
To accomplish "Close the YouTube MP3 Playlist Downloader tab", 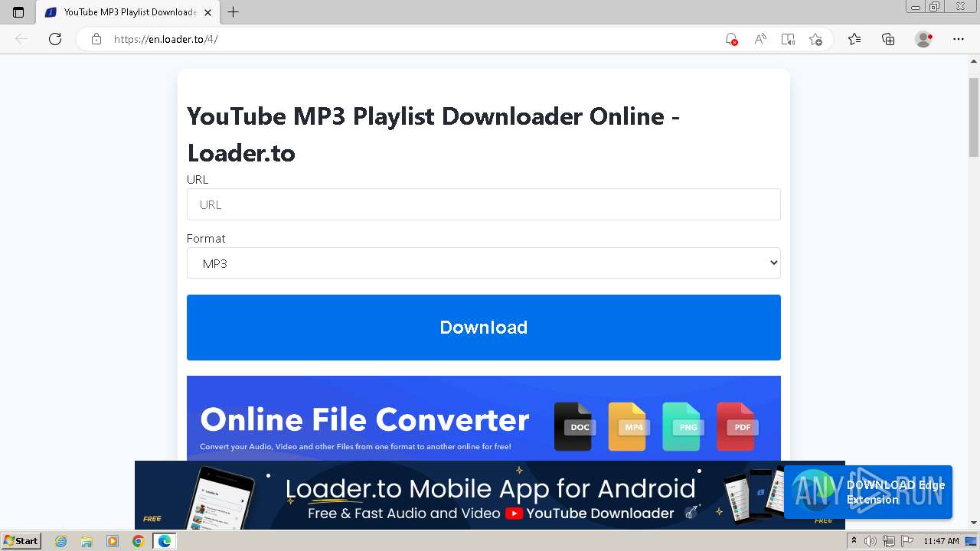I will [208, 12].
